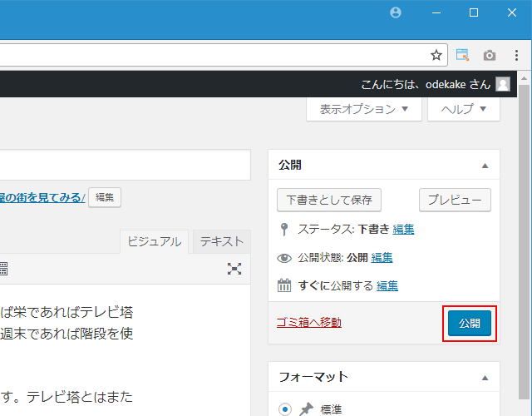Save post with 下書きとして保存 button

click(329, 200)
